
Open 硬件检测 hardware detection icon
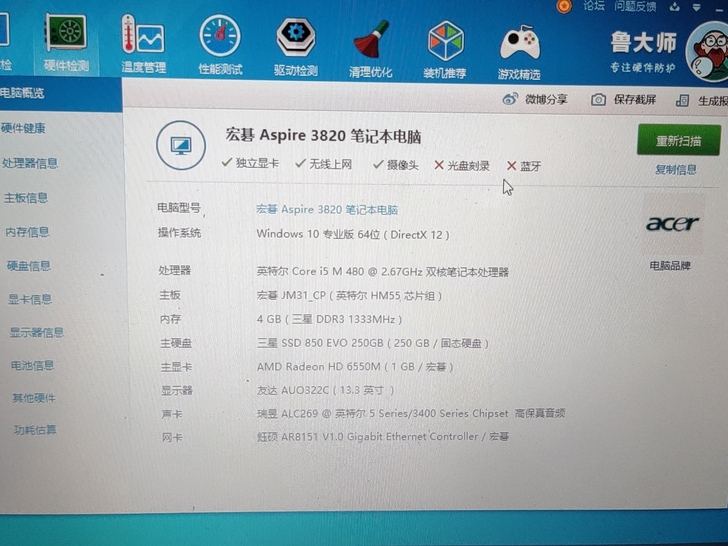[x=66, y=43]
